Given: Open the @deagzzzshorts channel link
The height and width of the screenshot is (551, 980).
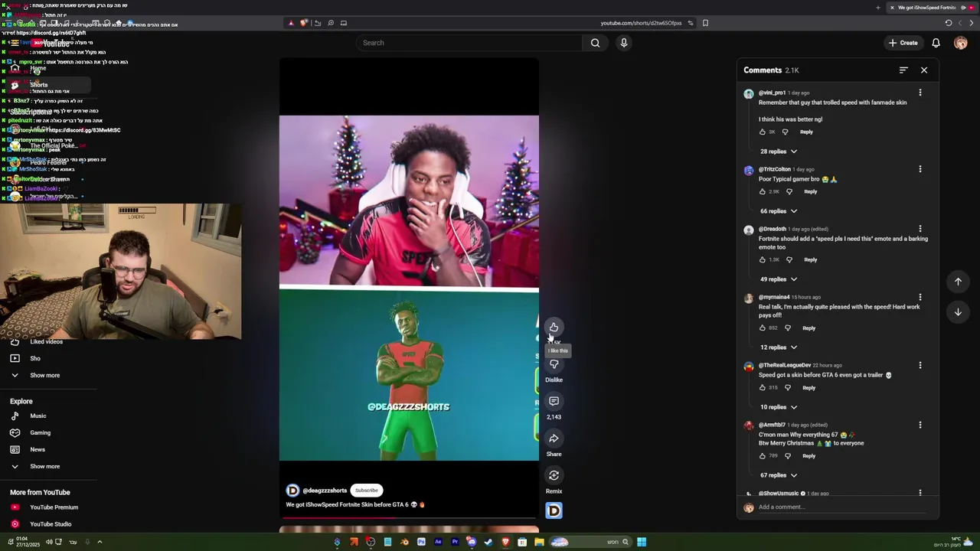Looking at the screenshot, I should coord(325,491).
